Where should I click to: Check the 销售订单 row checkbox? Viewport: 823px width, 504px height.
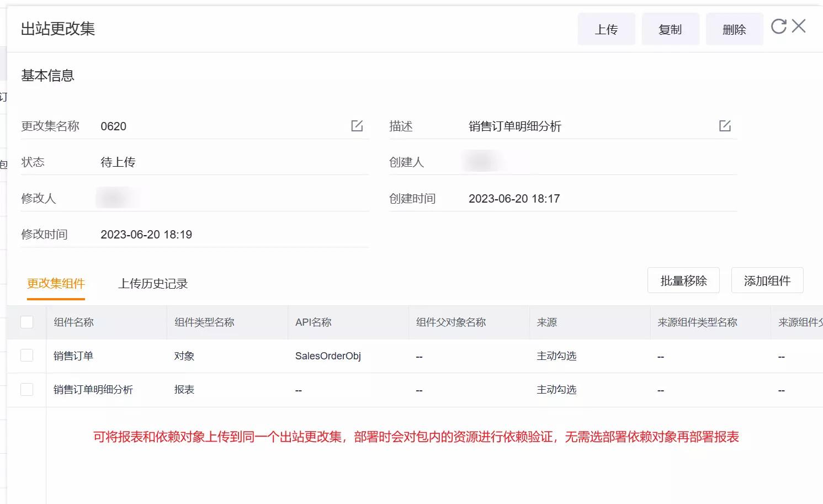point(26,356)
